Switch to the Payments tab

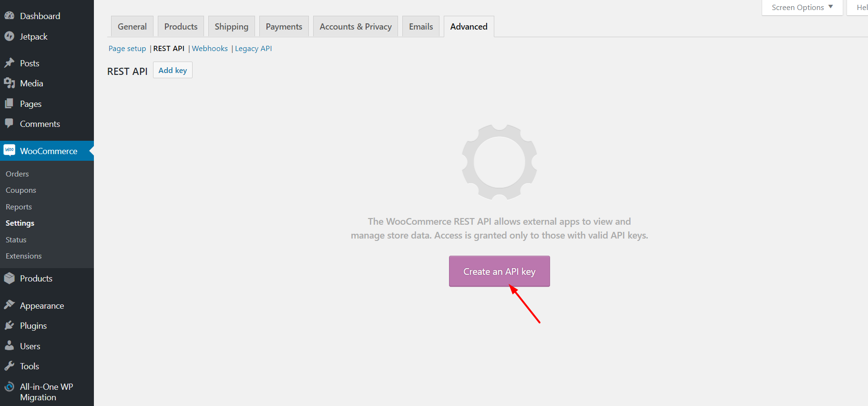(284, 26)
